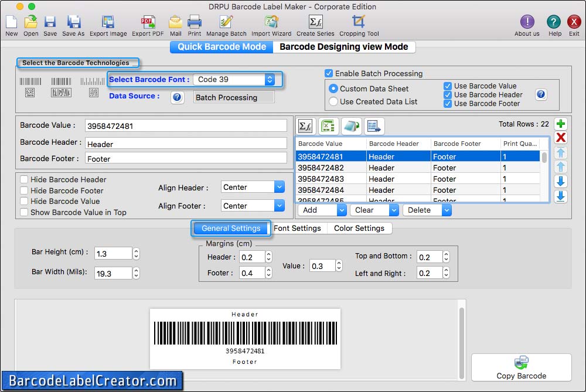Check Hide Barcode Value
586x392 pixels.
pos(24,201)
